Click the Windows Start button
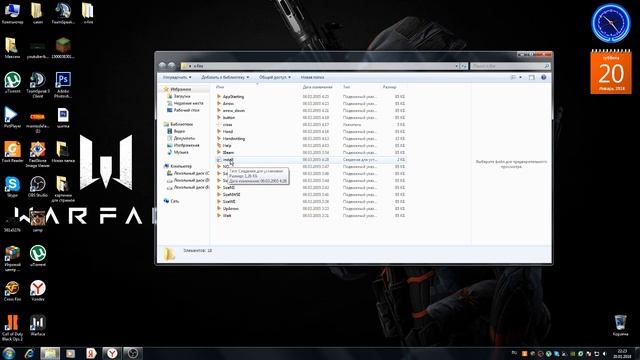640x360 pixels. click(9, 353)
